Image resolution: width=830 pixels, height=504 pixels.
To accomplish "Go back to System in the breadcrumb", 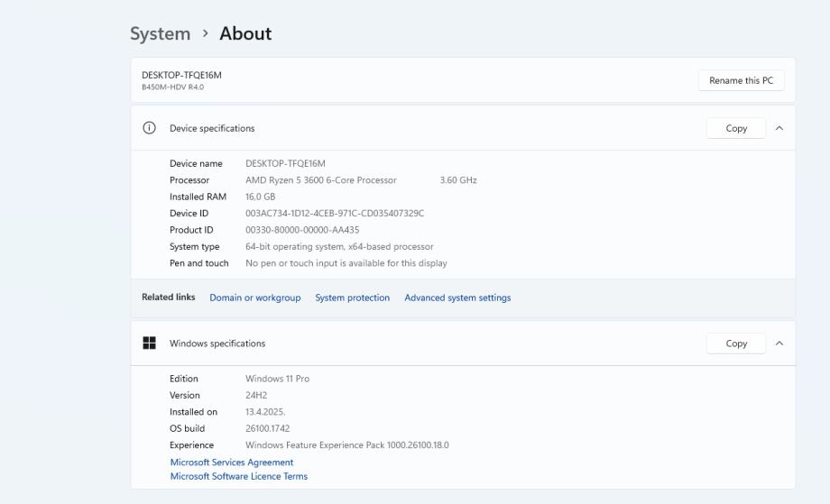I will point(160,33).
